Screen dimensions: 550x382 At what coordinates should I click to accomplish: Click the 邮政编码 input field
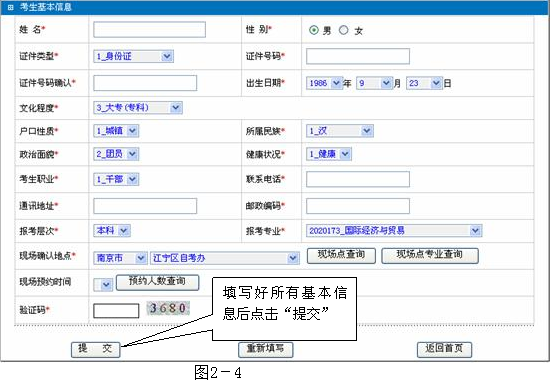pyautogui.click(x=358, y=206)
